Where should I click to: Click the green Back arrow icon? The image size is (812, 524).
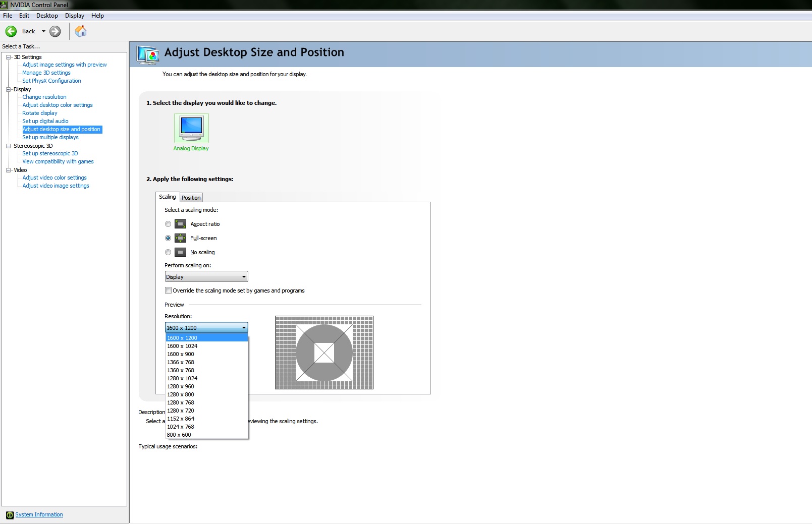[x=11, y=31]
